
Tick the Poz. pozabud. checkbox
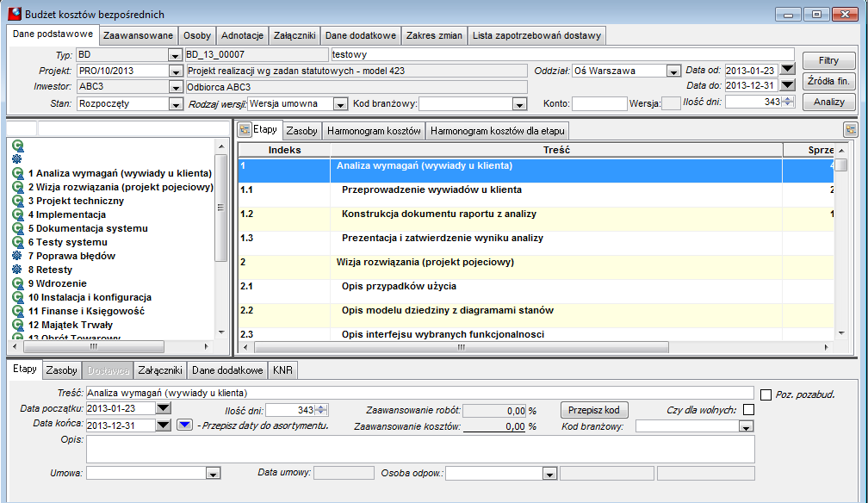click(x=766, y=394)
